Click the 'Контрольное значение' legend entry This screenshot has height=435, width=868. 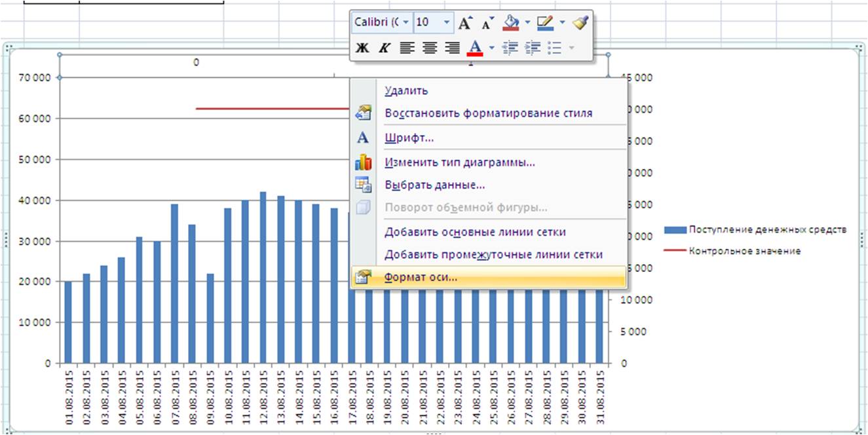pyautogui.click(x=744, y=251)
